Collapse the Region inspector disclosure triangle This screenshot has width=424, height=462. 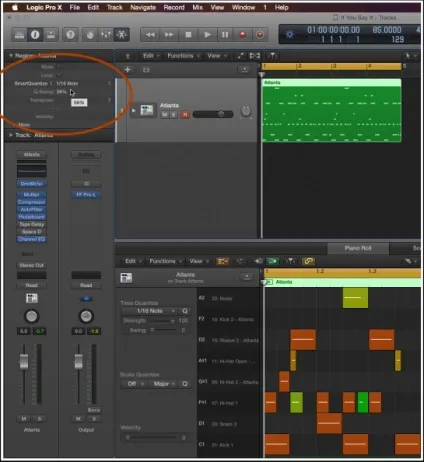[11, 56]
